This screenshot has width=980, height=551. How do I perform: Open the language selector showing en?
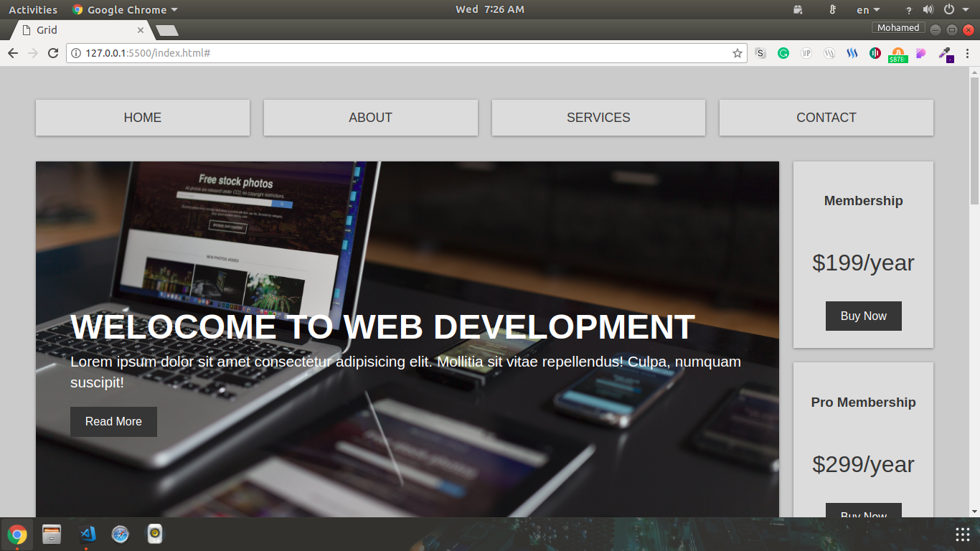(x=867, y=9)
